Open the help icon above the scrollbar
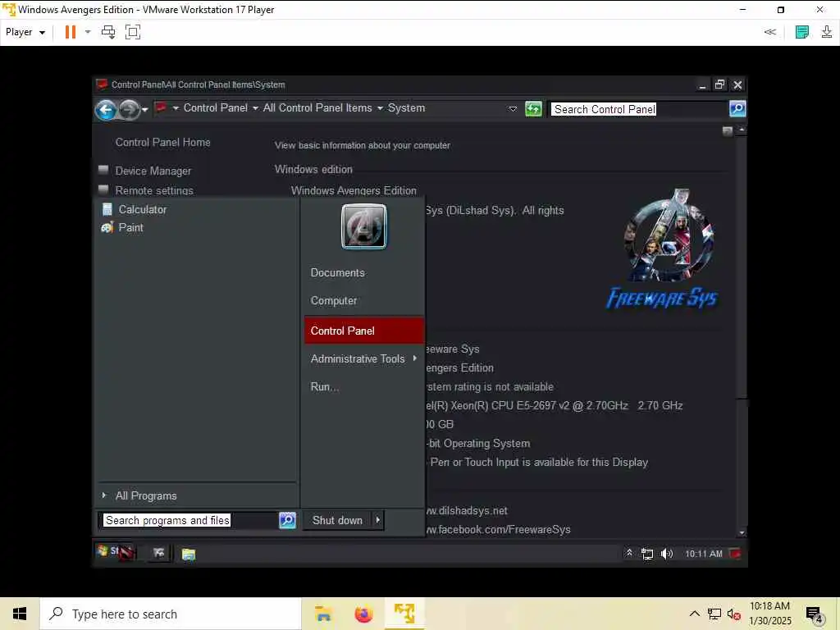Screen dimensions: 840x630 [727, 130]
